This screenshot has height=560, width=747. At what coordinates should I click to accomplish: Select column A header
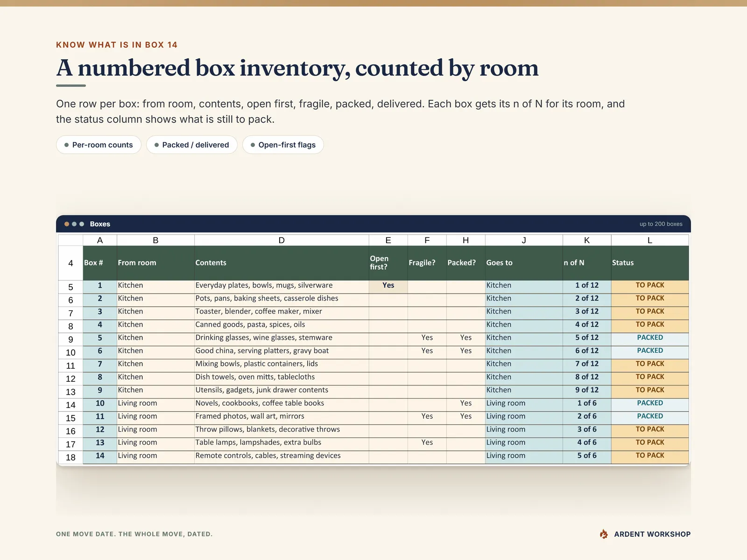pyautogui.click(x=100, y=240)
